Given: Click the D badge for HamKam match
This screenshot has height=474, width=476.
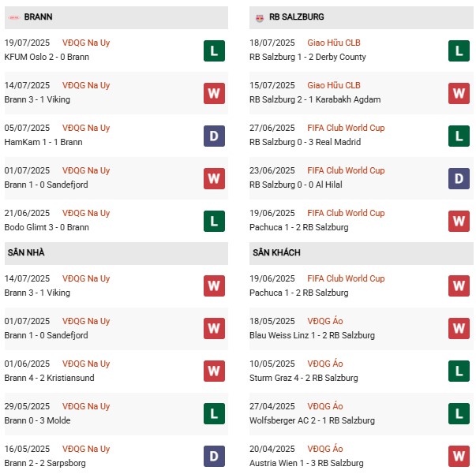Looking at the screenshot, I should [x=214, y=136].
